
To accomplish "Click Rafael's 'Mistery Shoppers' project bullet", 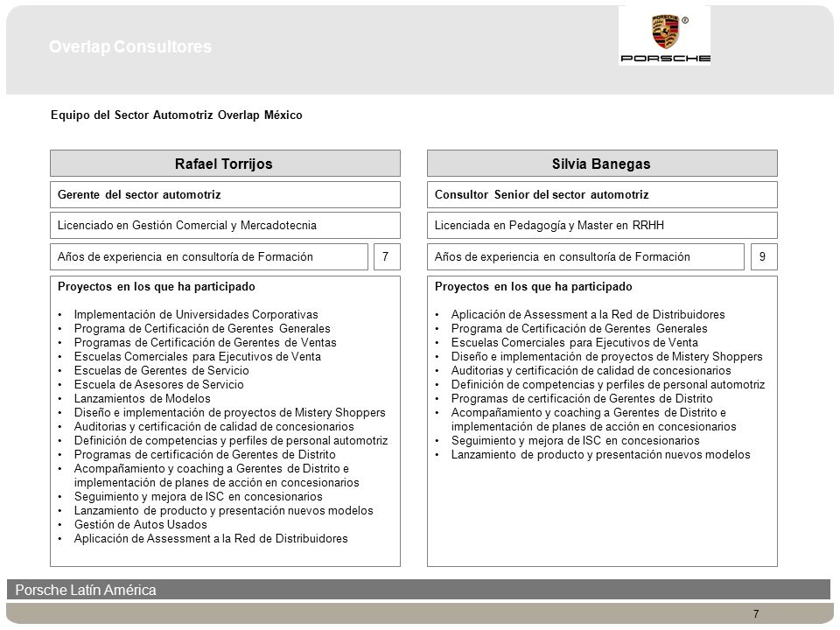I will tap(230, 412).
